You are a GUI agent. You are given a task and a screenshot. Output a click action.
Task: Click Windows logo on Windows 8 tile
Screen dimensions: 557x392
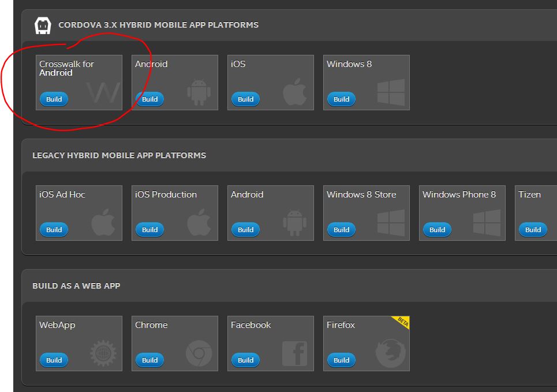(x=391, y=92)
